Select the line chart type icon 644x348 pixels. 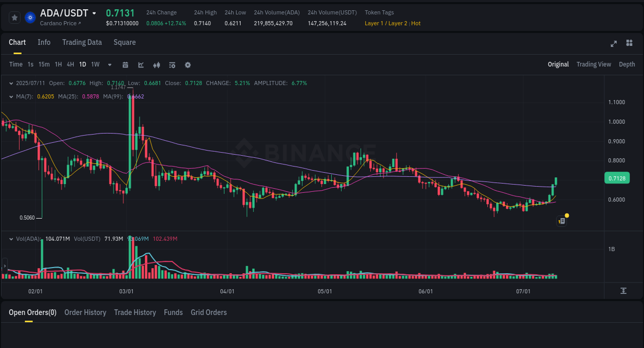click(141, 65)
